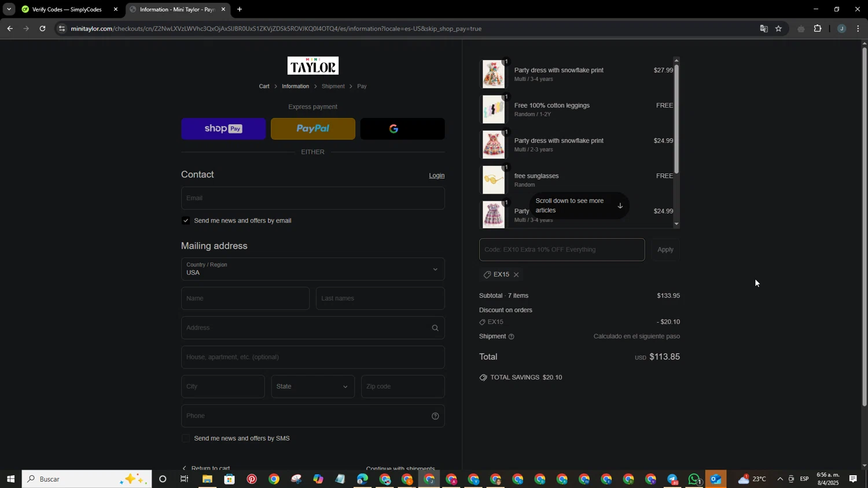Click the address search magnifier icon
868x488 pixels.
(435, 328)
